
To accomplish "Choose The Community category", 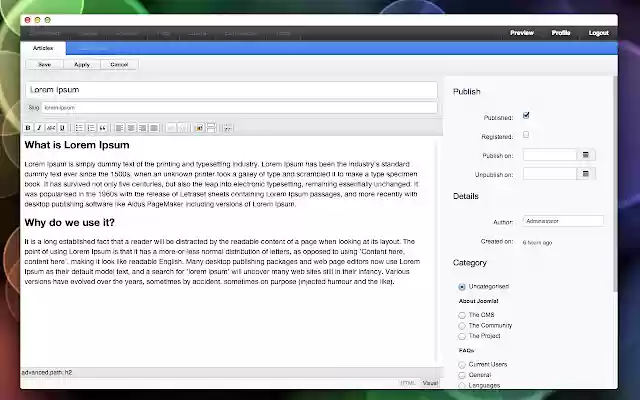I will coord(462,326).
